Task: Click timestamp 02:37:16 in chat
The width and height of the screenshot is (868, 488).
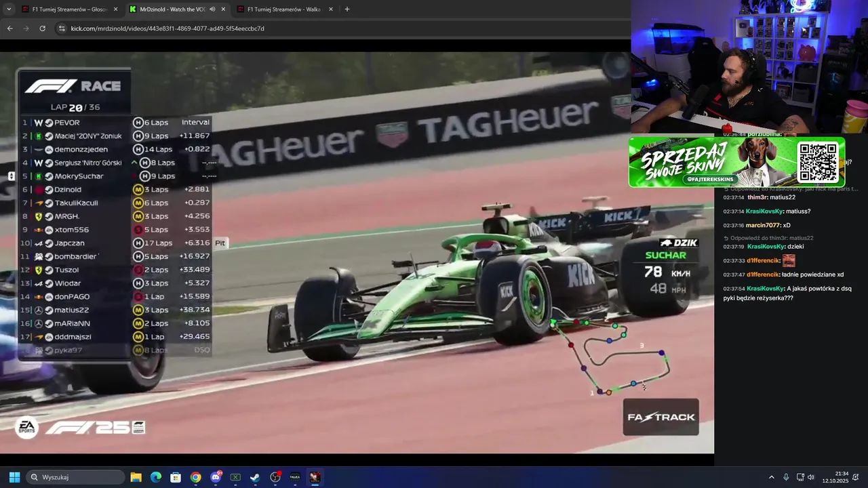Action: pos(733,225)
